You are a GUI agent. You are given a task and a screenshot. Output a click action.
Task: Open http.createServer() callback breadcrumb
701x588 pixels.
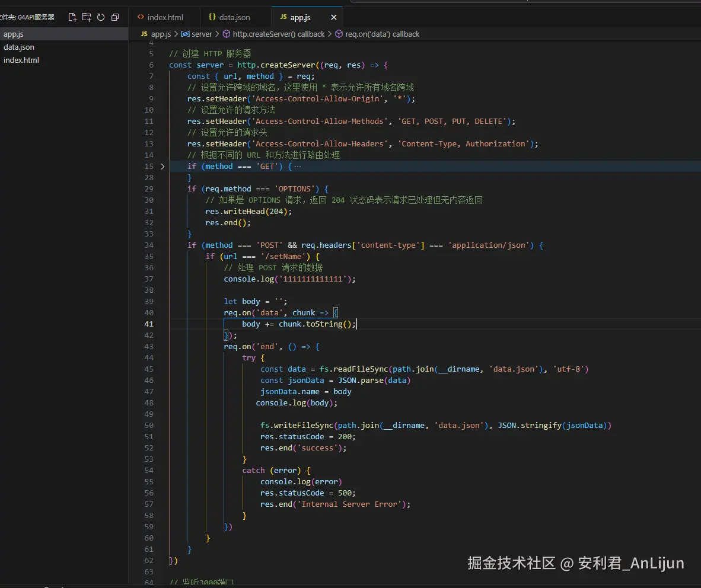click(279, 34)
